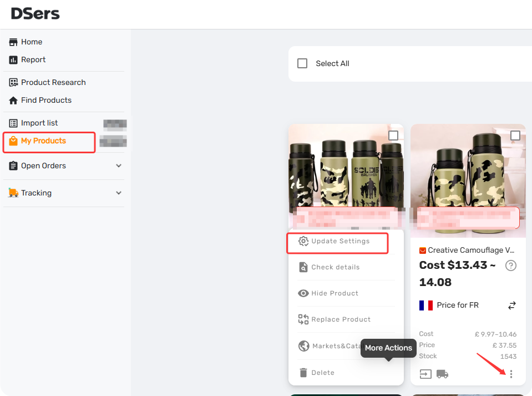This screenshot has width=532, height=396.
Task: Click the push-to-store arrow icon
Action: pos(425,374)
